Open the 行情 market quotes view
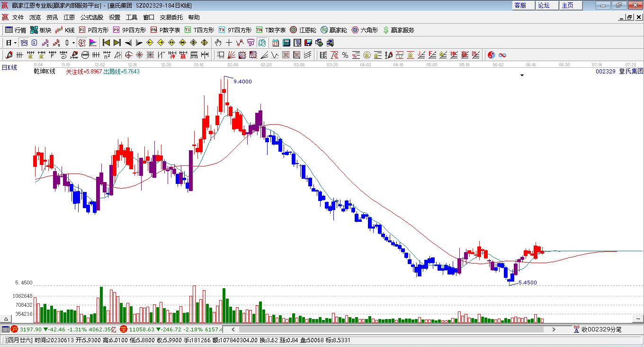Image resolution: width=644 pixels, height=347 pixels. click(16, 30)
